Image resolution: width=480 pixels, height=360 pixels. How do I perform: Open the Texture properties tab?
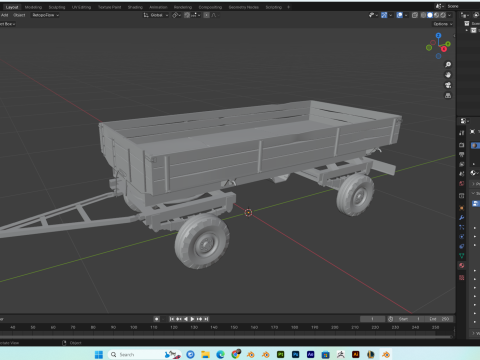[462, 278]
